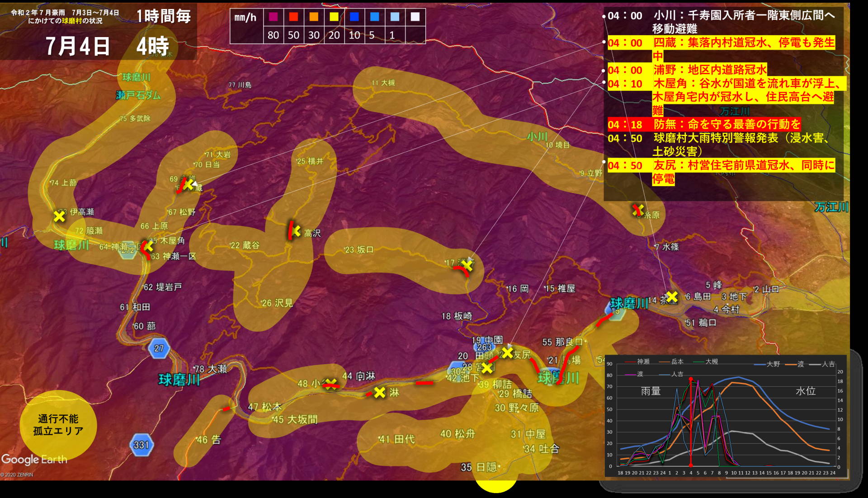This screenshot has height=498, width=868.
Task: Click the yellow X marker at 28 宮園
Action: point(487,368)
